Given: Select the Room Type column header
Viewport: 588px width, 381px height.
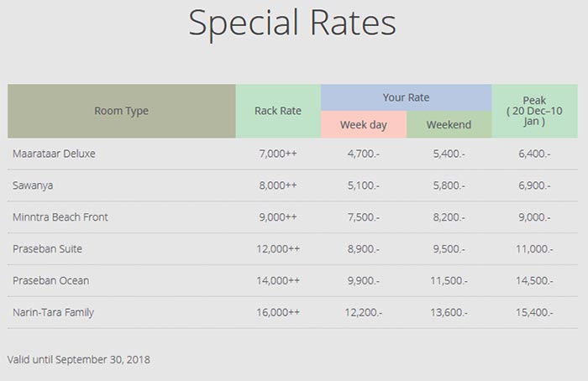Looking at the screenshot, I should pyautogui.click(x=121, y=111).
